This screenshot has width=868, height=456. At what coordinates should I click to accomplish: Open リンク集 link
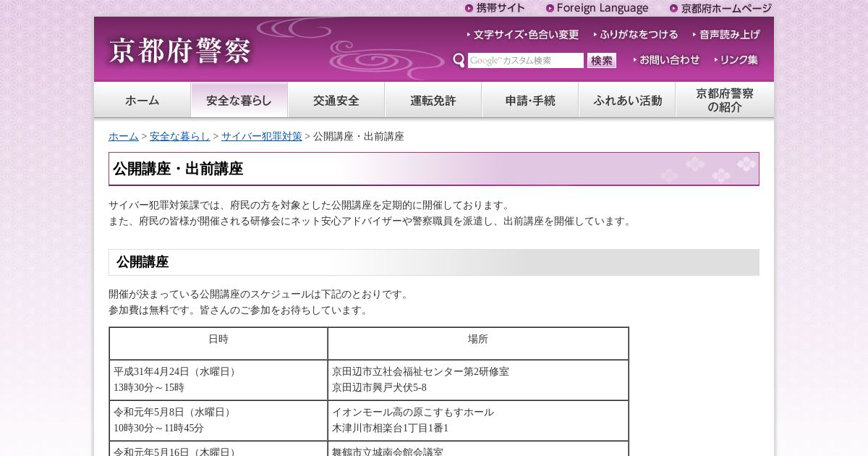pos(736,60)
